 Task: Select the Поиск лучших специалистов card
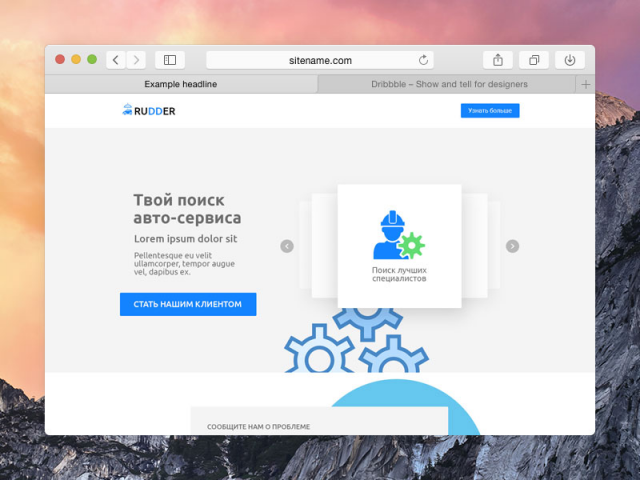pos(399,246)
